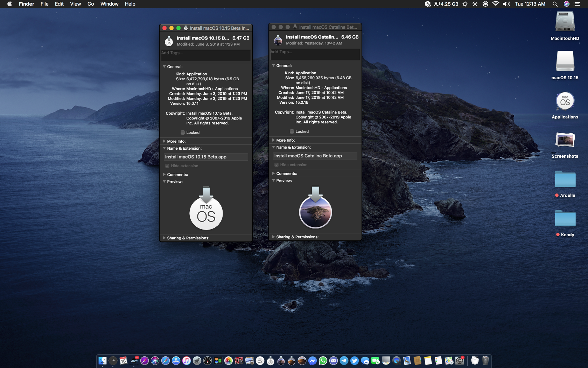Toggle Hide extension in 10.15 Beta window
The width and height of the screenshot is (588, 368).
pos(167,166)
